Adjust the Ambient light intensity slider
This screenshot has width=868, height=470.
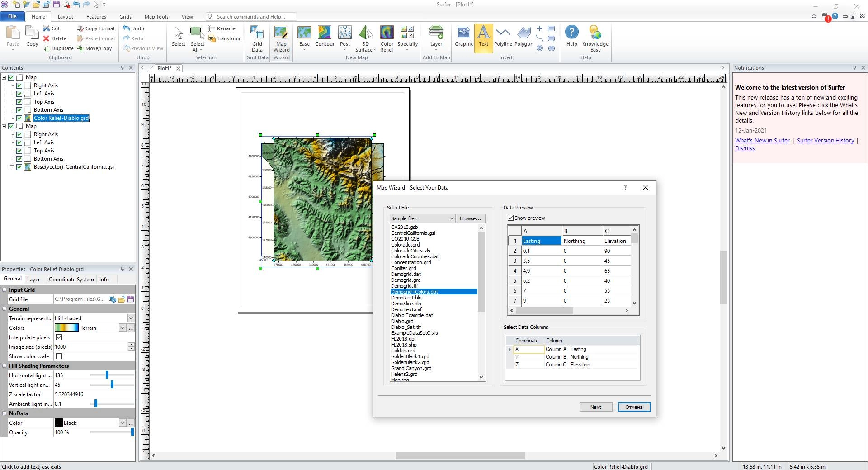[x=96, y=404]
